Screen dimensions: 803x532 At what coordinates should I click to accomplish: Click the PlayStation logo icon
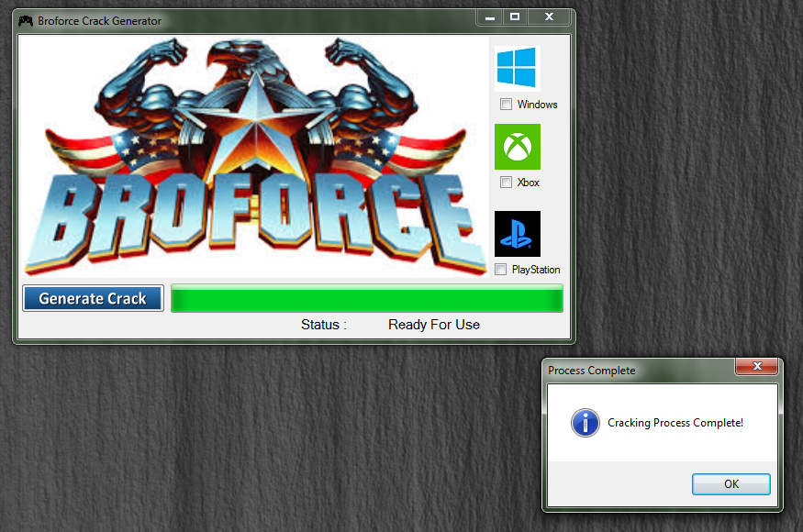click(518, 234)
